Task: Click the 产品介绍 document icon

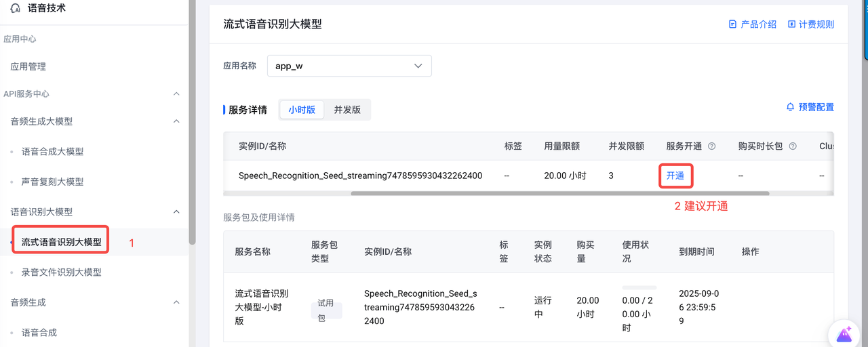Action: (732, 24)
